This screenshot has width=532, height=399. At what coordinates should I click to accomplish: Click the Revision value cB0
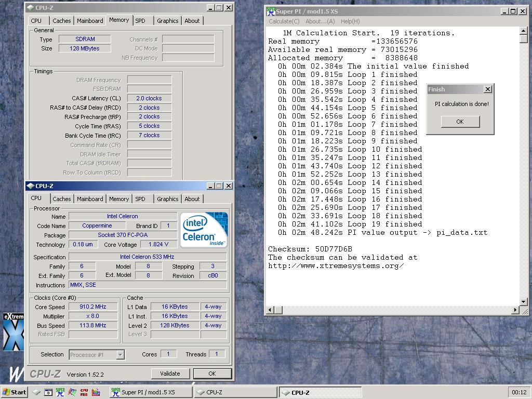[212, 276]
